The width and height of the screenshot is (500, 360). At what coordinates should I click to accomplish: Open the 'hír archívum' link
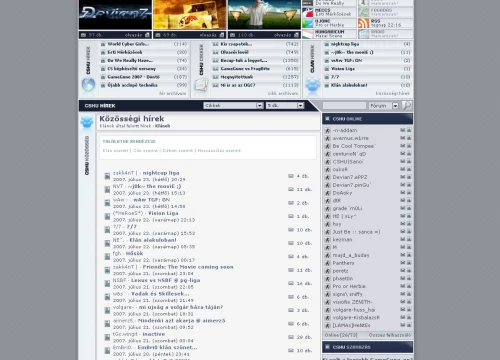[173, 93]
